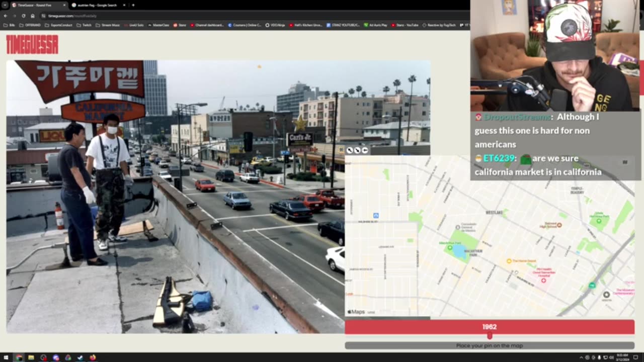Go back in the browser
The height and width of the screenshot is (362, 644).
click(6, 16)
